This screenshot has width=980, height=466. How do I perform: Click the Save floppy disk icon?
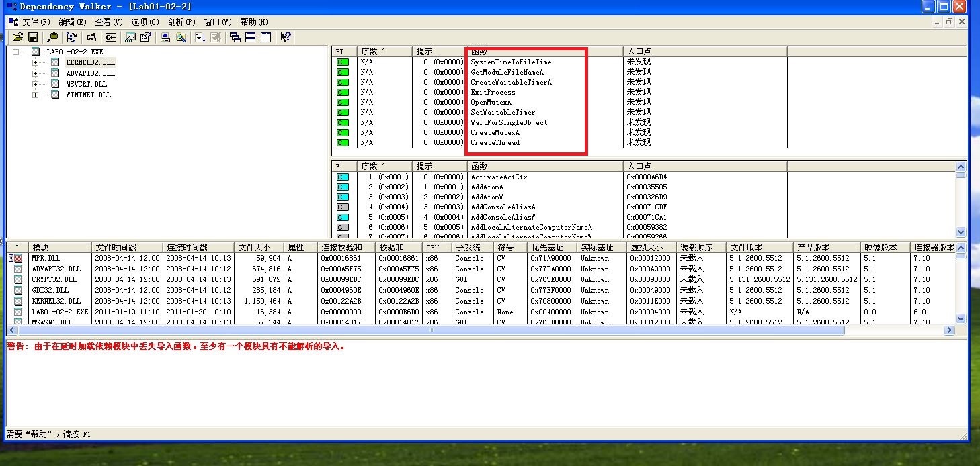pos(32,38)
